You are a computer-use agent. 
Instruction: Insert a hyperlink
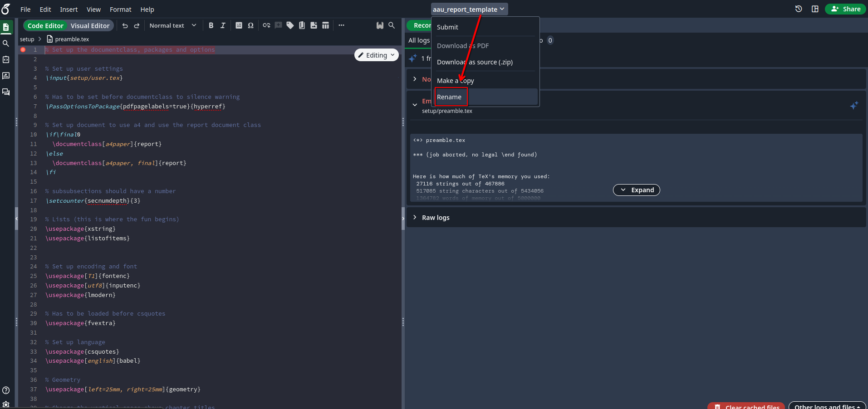pyautogui.click(x=266, y=25)
